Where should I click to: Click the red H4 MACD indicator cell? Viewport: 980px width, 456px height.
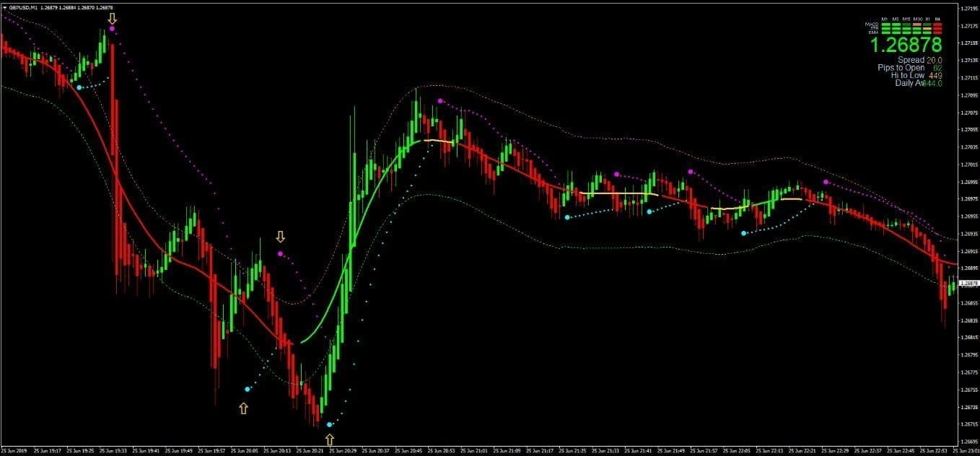coord(937,25)
